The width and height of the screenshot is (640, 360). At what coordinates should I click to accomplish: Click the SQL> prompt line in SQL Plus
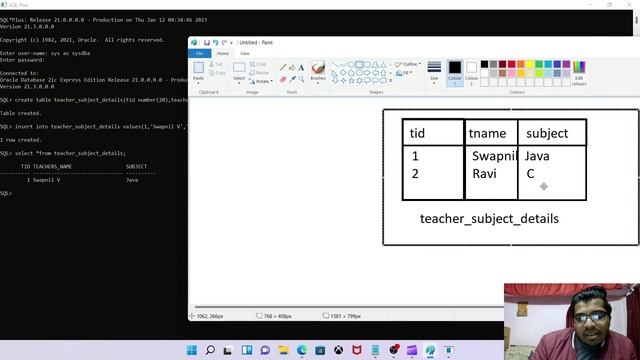[x=6, y=193]
